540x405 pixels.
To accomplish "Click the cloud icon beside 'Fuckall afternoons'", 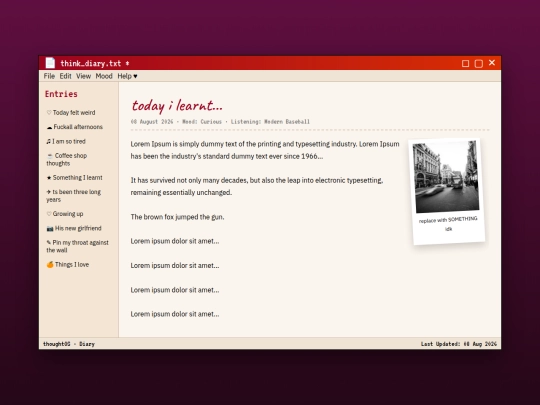I will point(49,127).
